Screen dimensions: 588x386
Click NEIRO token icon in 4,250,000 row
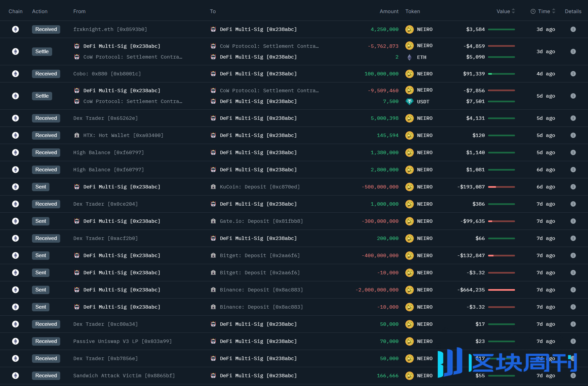click(x=409, y=29)
